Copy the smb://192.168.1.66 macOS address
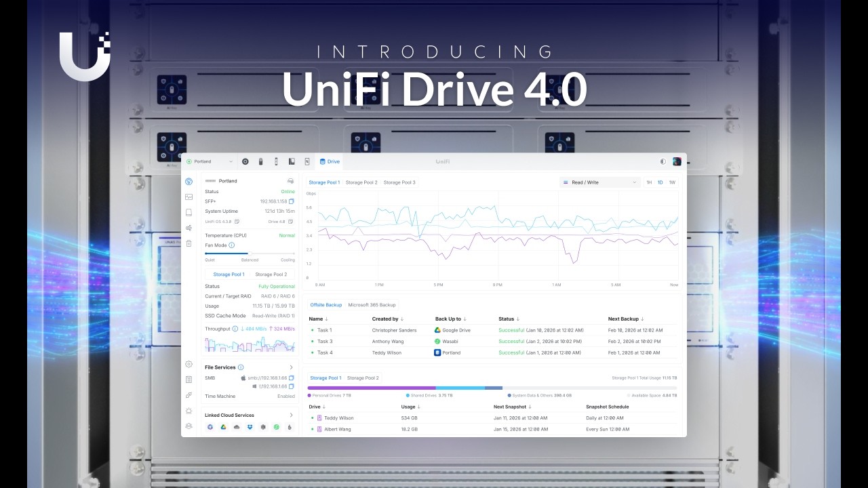Viewport: 868px width, 488px height. pos(292,378)
